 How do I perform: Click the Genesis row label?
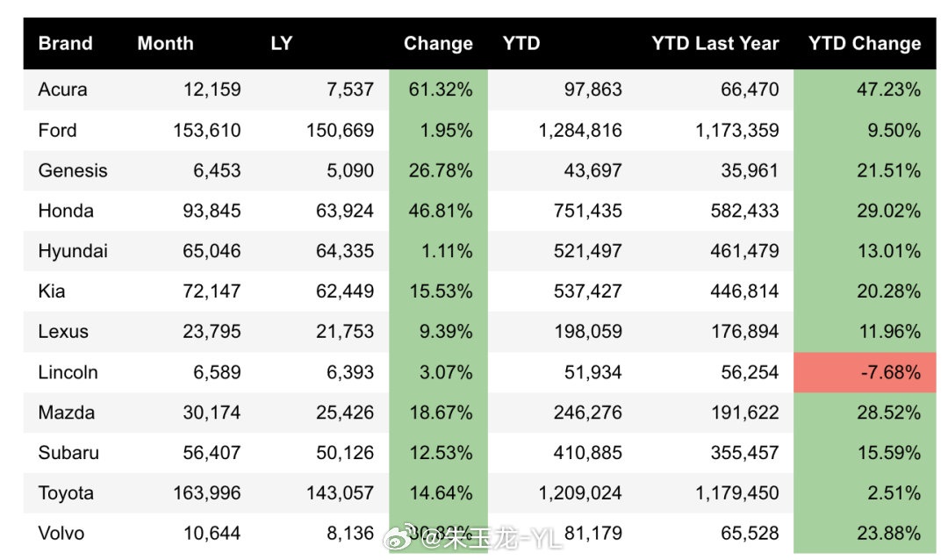pos(73,170)
